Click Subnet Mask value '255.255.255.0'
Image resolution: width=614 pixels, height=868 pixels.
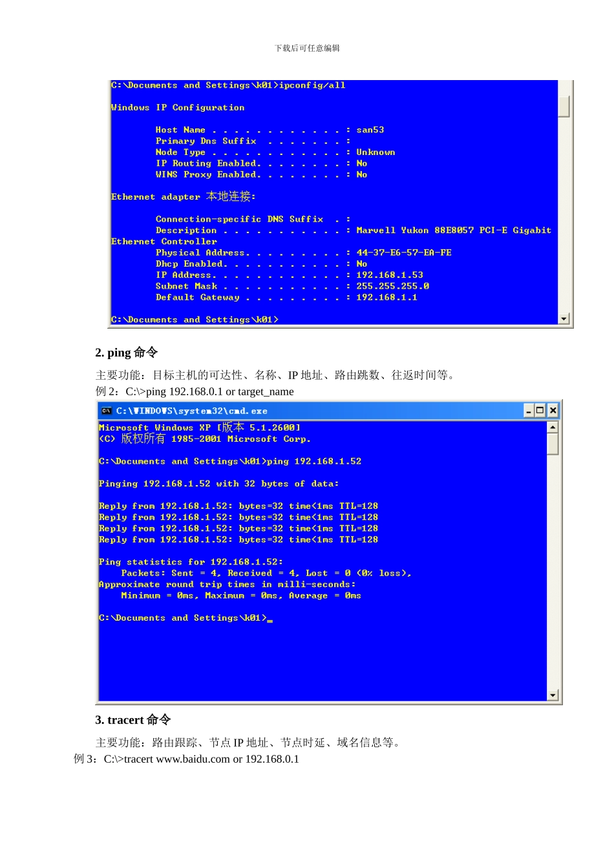(392, 286)
